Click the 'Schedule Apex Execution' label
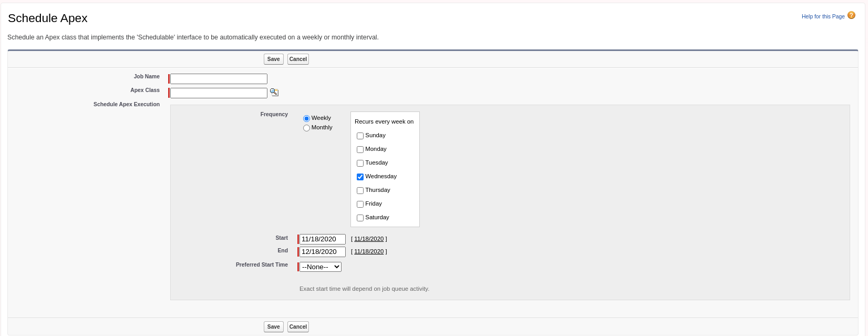Screen dimensions: 868x336 [127, 104]
